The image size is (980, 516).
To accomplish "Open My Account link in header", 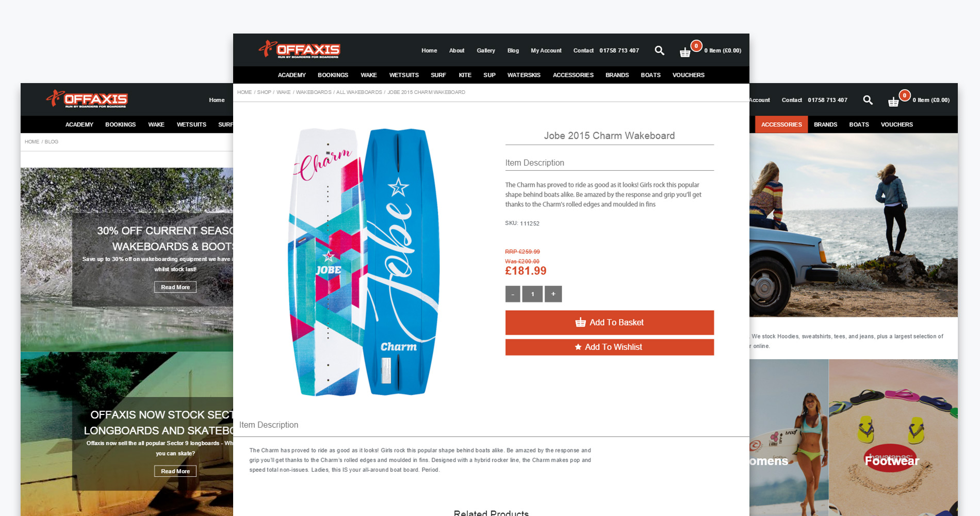I will pyautogui.click(x=546, y=51).
